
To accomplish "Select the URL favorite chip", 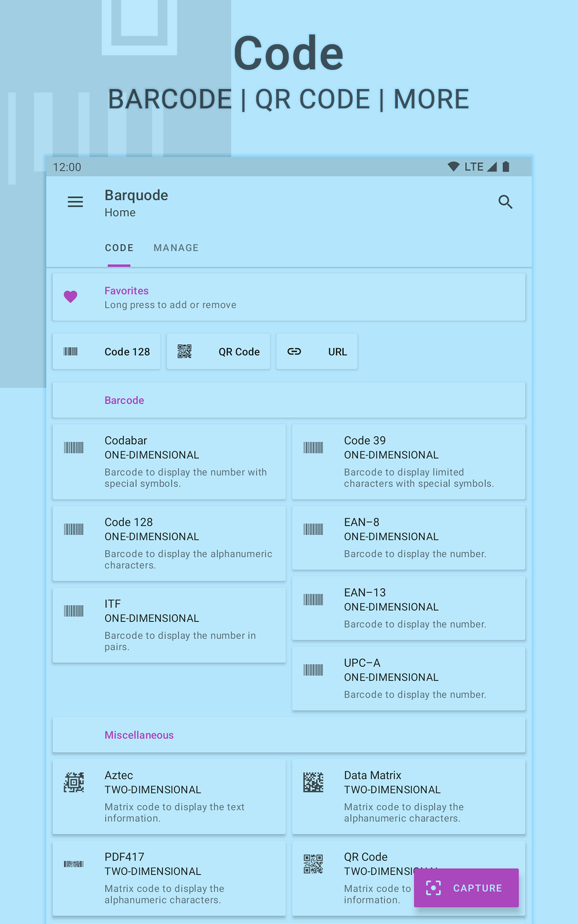I will pos(317,352).
